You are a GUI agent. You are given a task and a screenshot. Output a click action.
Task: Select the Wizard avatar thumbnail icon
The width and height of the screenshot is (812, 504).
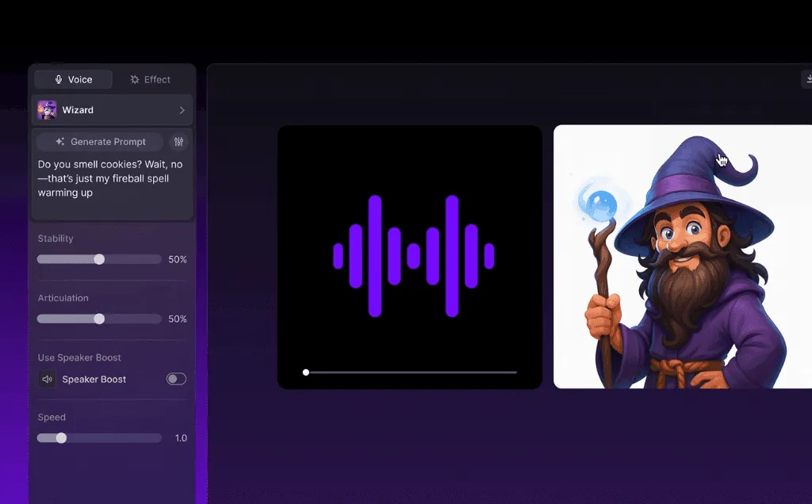[47, 109]
